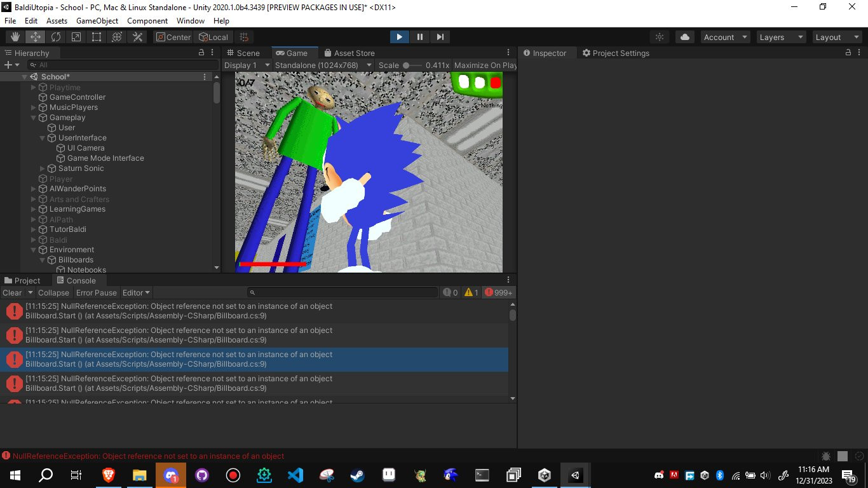
Task: Open Unity Collaborate cloud icon
Action: (684, 37)
